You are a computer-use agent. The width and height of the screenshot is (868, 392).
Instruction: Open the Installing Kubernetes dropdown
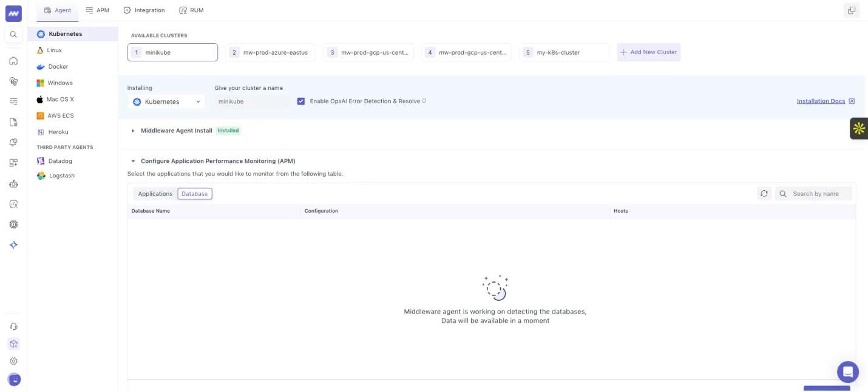[x=166, y=102]
